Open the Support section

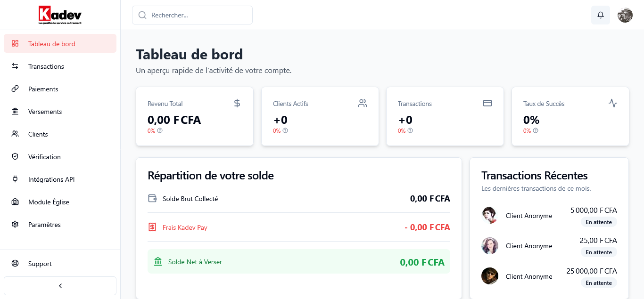tap(40, 264)
